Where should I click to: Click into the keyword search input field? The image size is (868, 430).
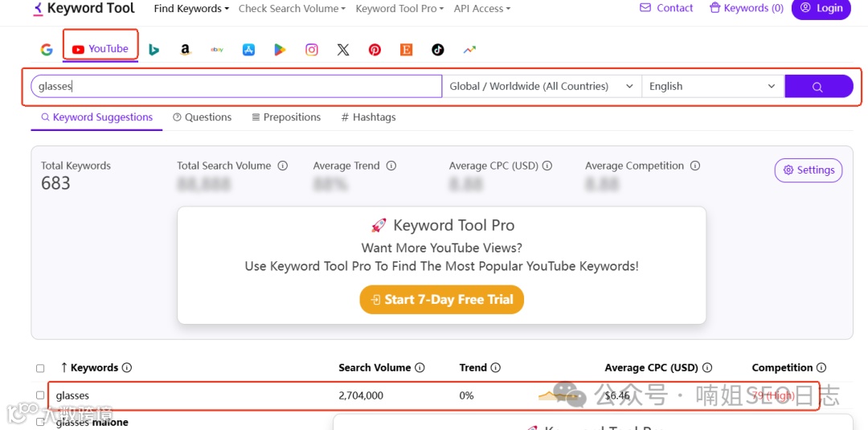click(236, 86)
